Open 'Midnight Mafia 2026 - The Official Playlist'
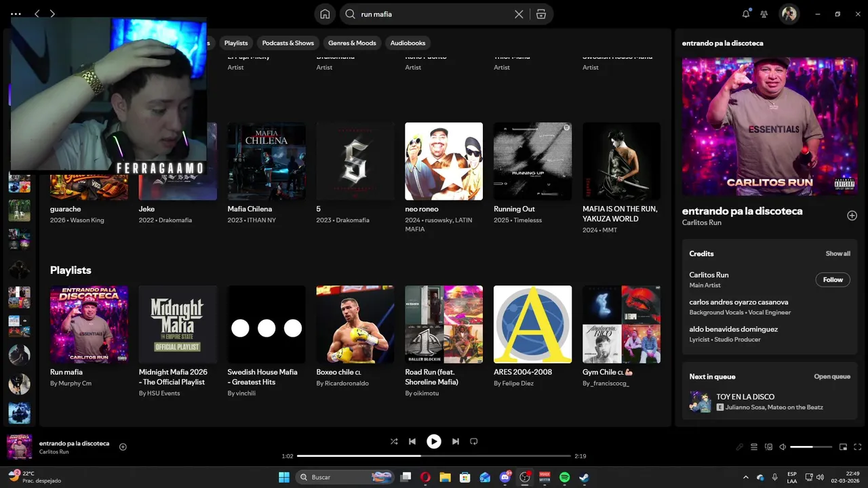This screenshot has height=488, width=868. 178,324
